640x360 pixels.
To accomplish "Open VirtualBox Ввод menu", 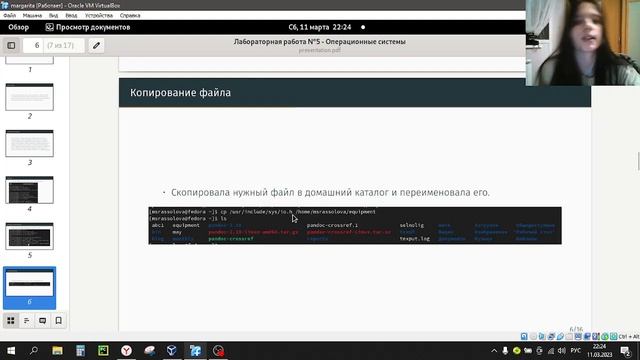I will coord(71,16).
